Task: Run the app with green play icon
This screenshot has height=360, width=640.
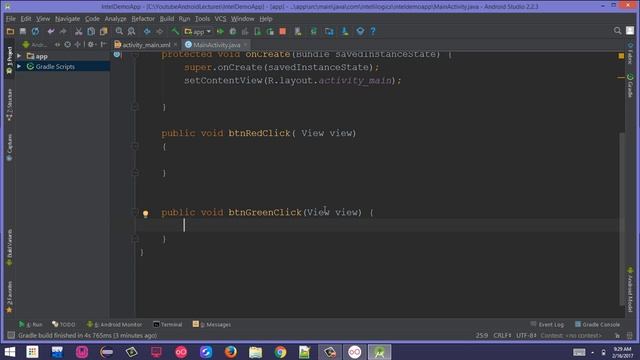Action: [x=220, y=31]
